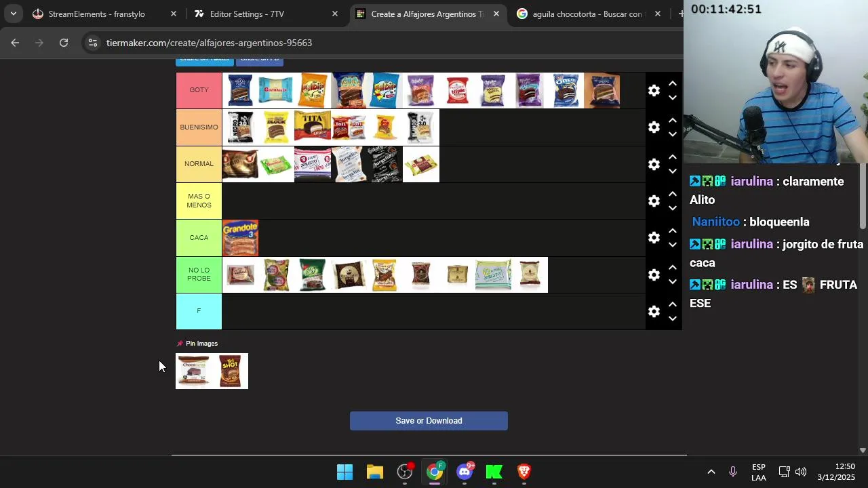Select the Oreo alfajor in GOTY row

point(566,90)
